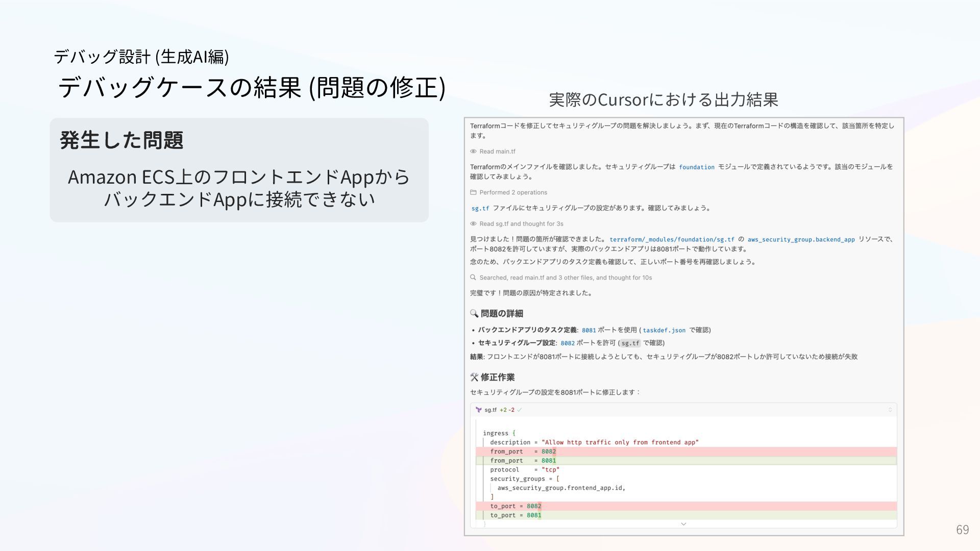This screenshot has width=980, height=551.
Task: Click the "ingress {" code line
Action: tap(499, 433)
